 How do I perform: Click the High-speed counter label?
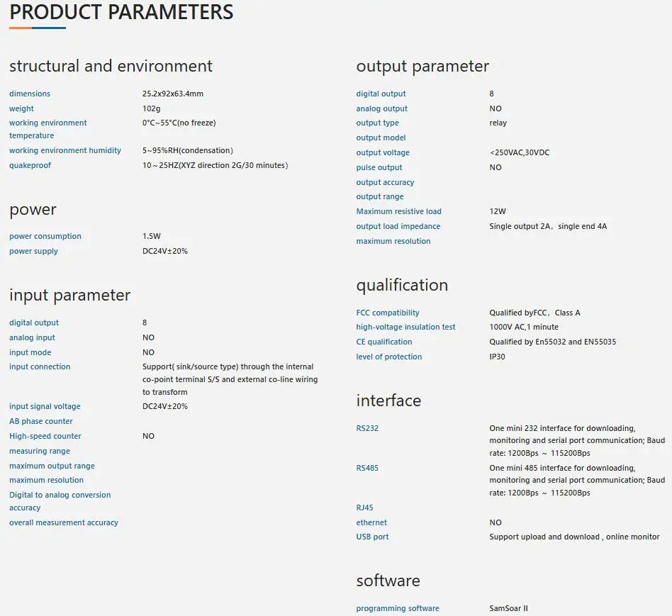point(45,436)
